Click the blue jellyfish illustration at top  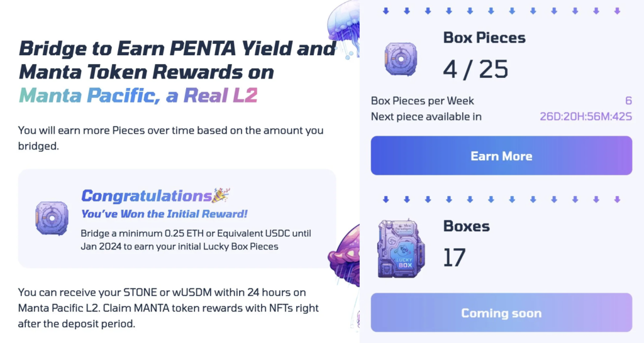point(343,25)
